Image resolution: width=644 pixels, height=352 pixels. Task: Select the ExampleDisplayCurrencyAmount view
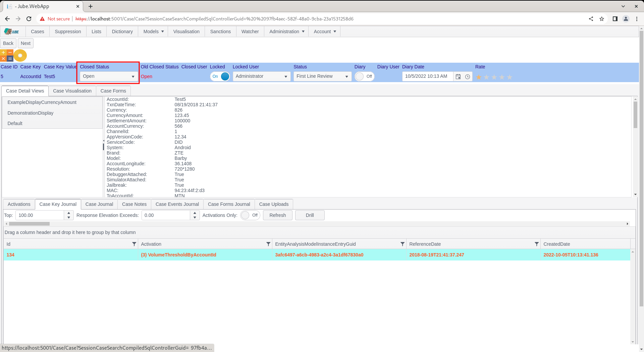tap(52, 102)
